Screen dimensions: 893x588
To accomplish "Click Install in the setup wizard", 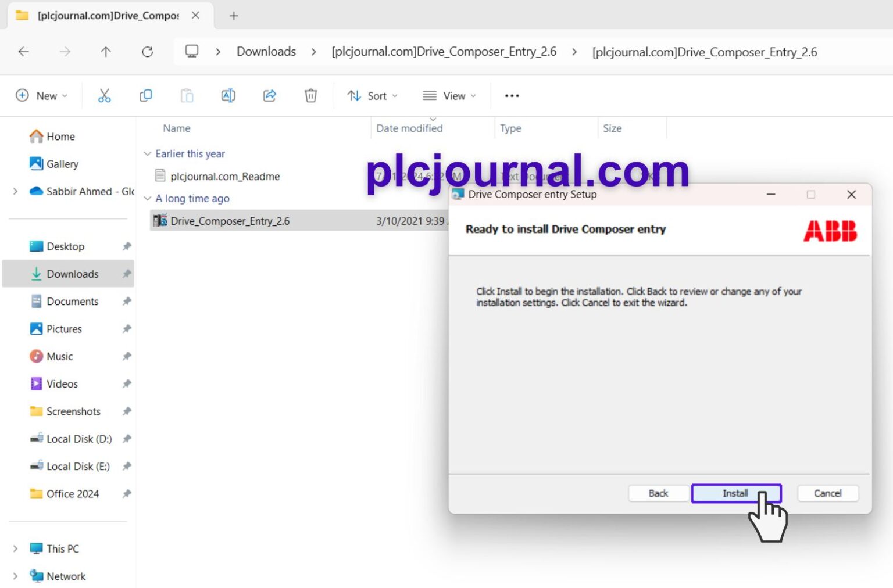I will (736, 493).
